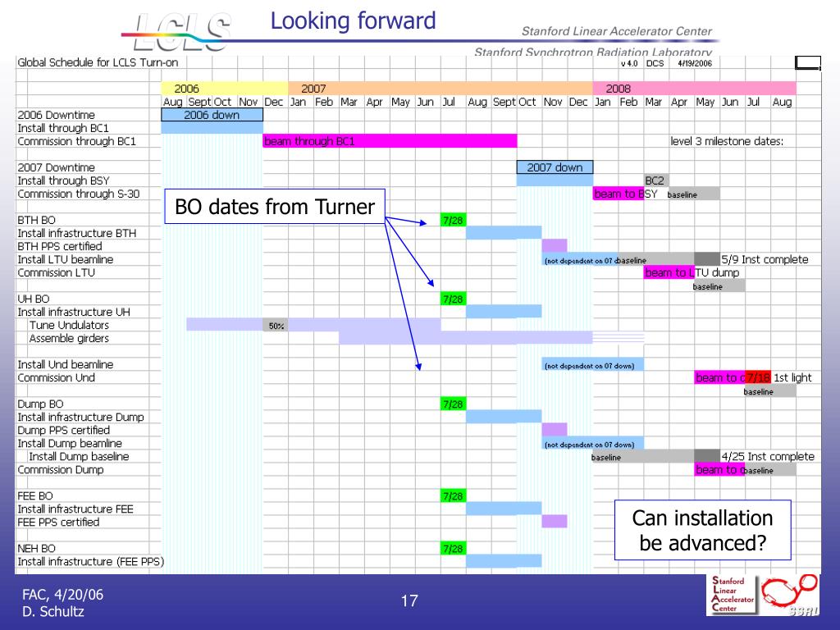Click the 'Assemble girders' row label

point(69,338)
